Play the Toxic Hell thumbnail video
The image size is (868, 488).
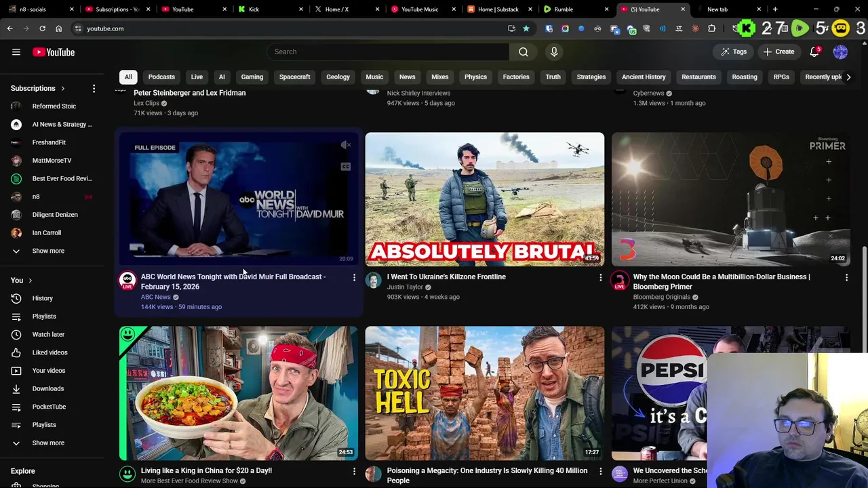[x=484, y=393]
